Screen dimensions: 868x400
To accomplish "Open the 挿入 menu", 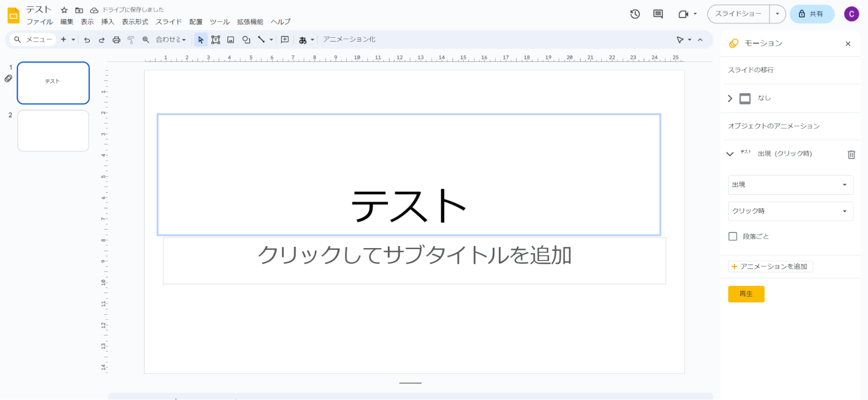I will coord(107,22).
